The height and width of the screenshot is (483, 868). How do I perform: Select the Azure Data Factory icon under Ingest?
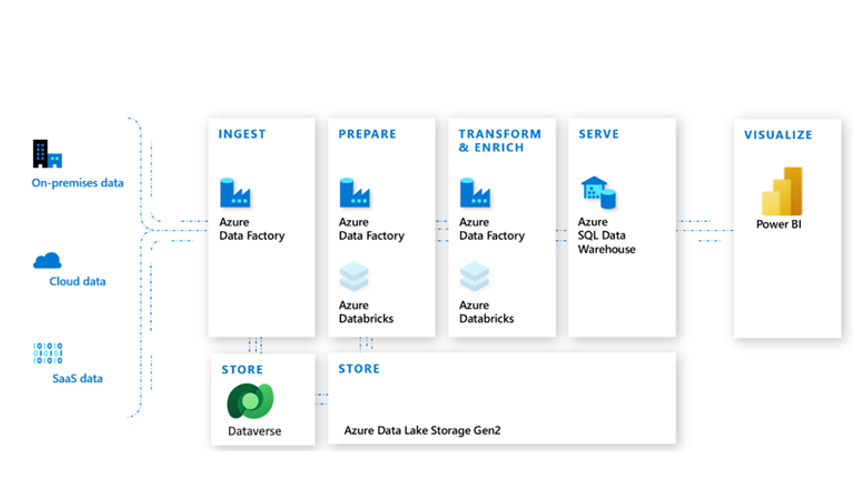(235, 192)
